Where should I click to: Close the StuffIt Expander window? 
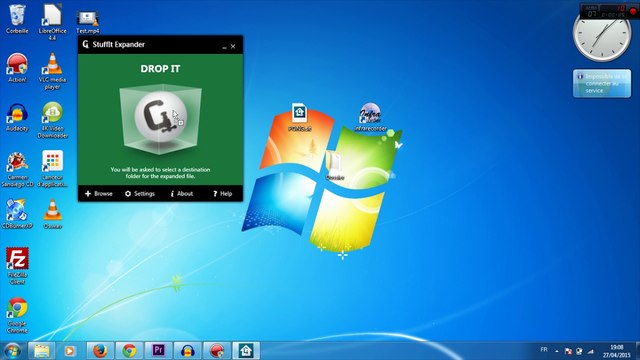[233, 47]
